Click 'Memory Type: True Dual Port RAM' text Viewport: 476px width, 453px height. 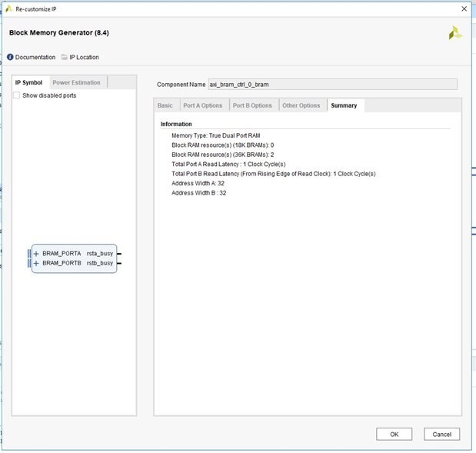[x=216, y=135]
